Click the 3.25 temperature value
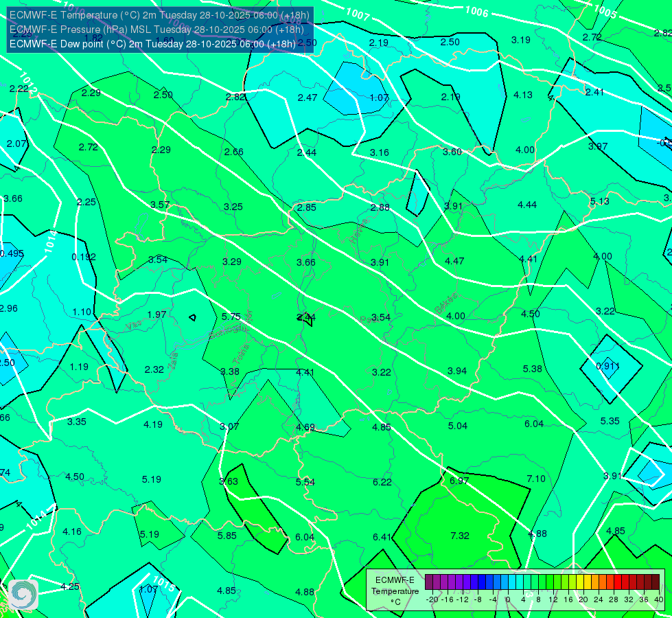The width and height of the screenshot is (672, 618). coord(233,207)
